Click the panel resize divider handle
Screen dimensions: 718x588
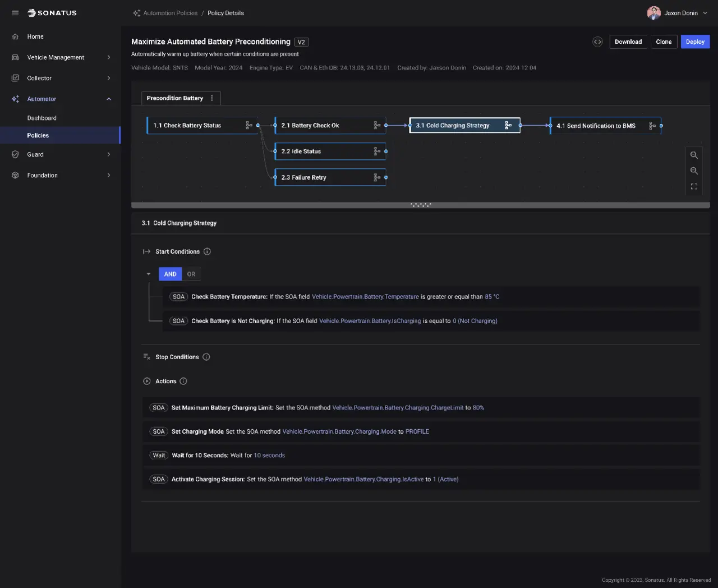pyautogui.click(x=421, y=205)
